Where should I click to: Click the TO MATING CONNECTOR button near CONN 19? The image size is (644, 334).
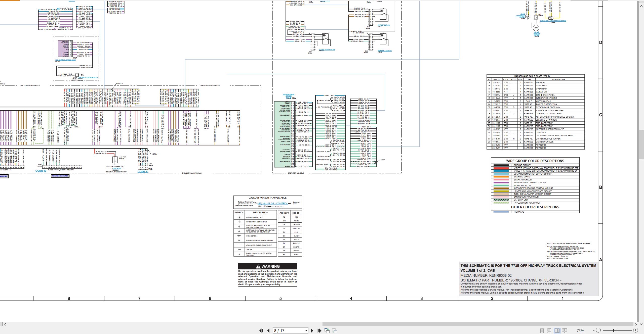coord(60,176)
